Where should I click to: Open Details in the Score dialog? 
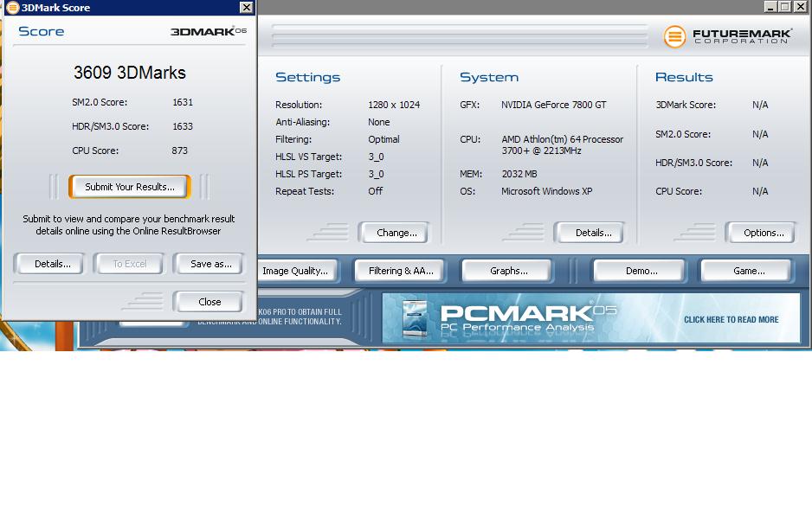pyautogui.click(x=52, y=264)
